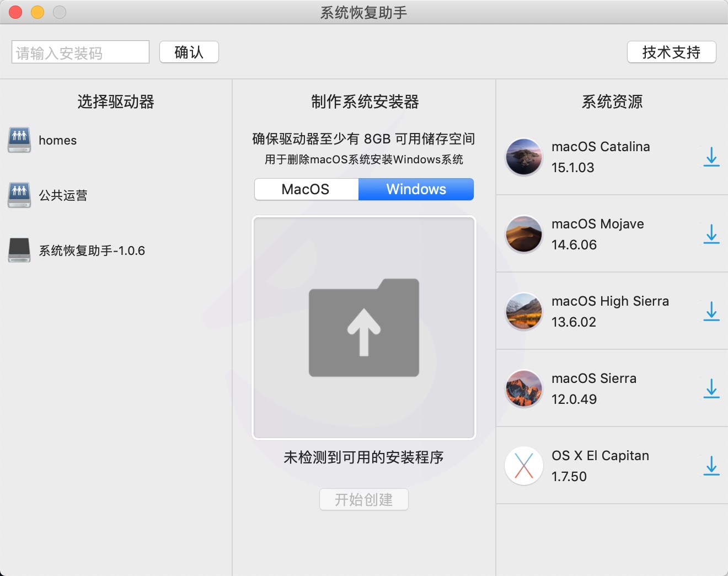
Task: Download macOS Mojave via arrow icon
Action: tap(711, 234)
